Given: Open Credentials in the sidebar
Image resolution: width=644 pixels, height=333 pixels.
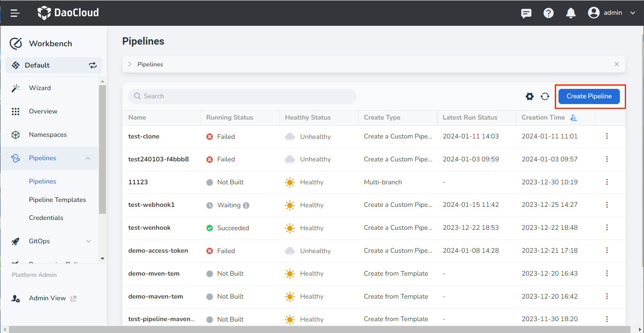Looking at the screenshot, I should click(x=46, y=218).
